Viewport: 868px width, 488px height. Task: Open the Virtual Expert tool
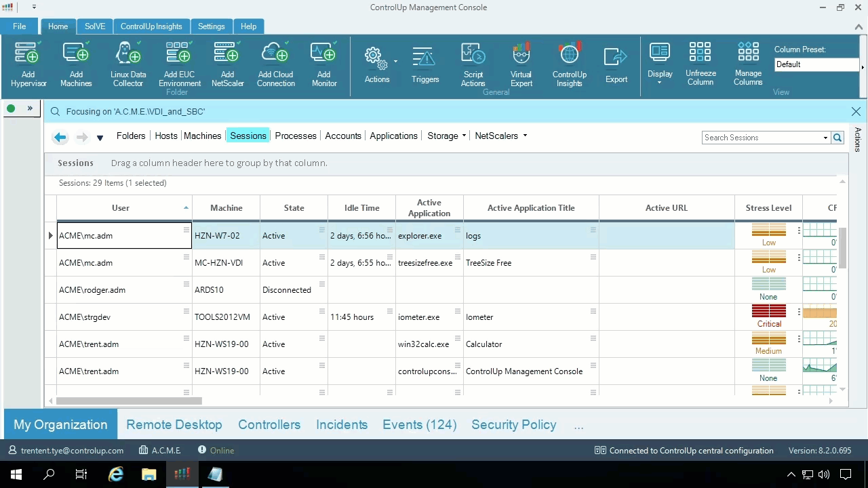(521, 64)
